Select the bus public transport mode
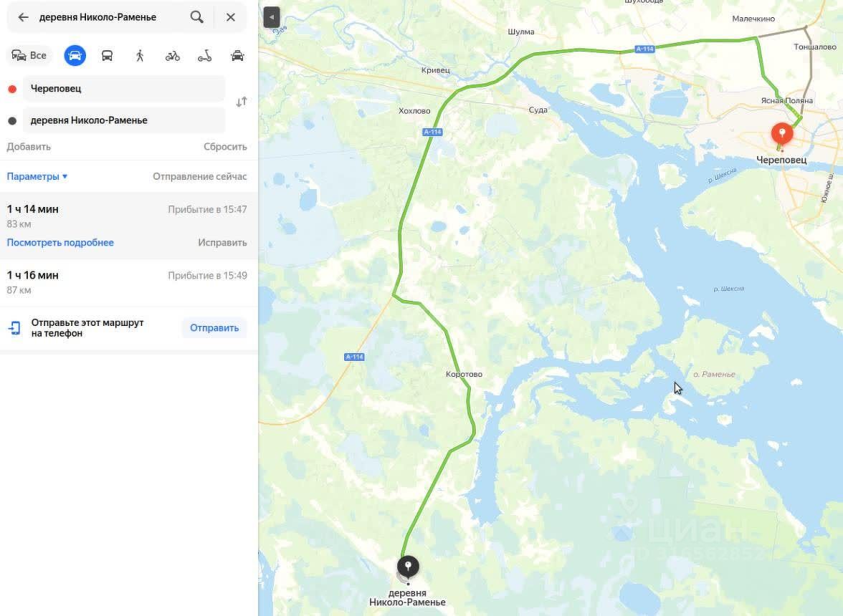This screenshot has width=843, height=616. pyautogui.click(x=107, y=55)
